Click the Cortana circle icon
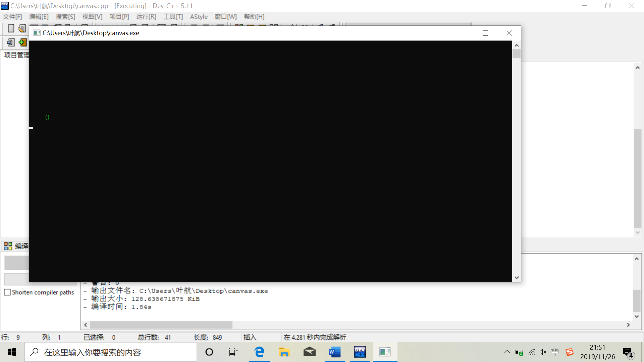Viewport: 644px width, 362px height. click(209, 352)
